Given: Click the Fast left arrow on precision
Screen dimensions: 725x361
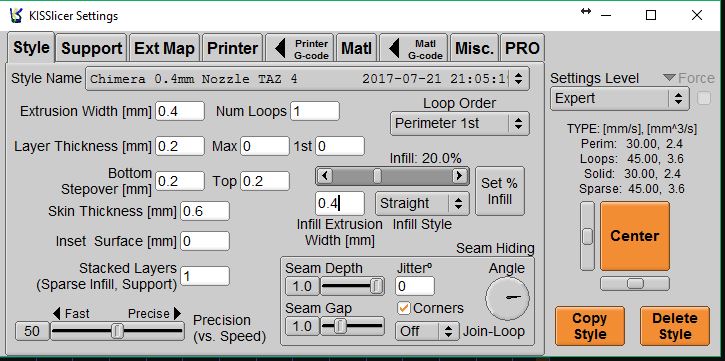Looking at the screenshot, I should [56, 314].
